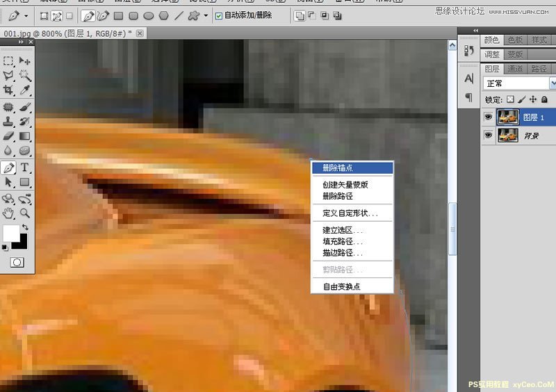Toggle lock all
556x392 pixels.
[x=544, y=99]
